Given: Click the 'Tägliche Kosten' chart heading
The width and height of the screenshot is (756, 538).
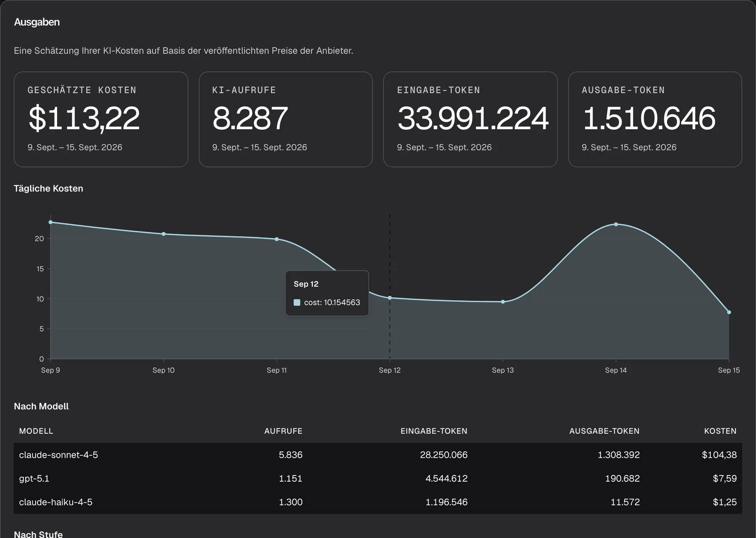Looking at the screenshot, I should pyautogui.click(x=48, y=189).
